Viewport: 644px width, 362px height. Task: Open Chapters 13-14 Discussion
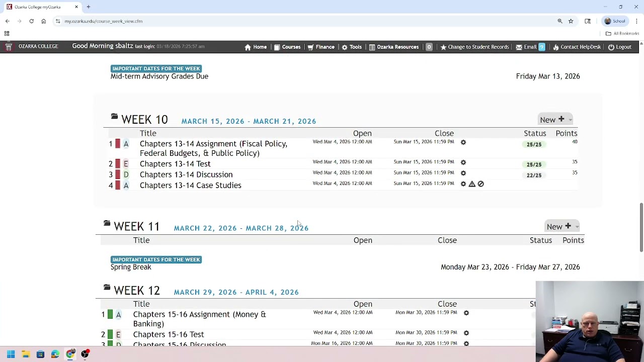coord(186,174)
